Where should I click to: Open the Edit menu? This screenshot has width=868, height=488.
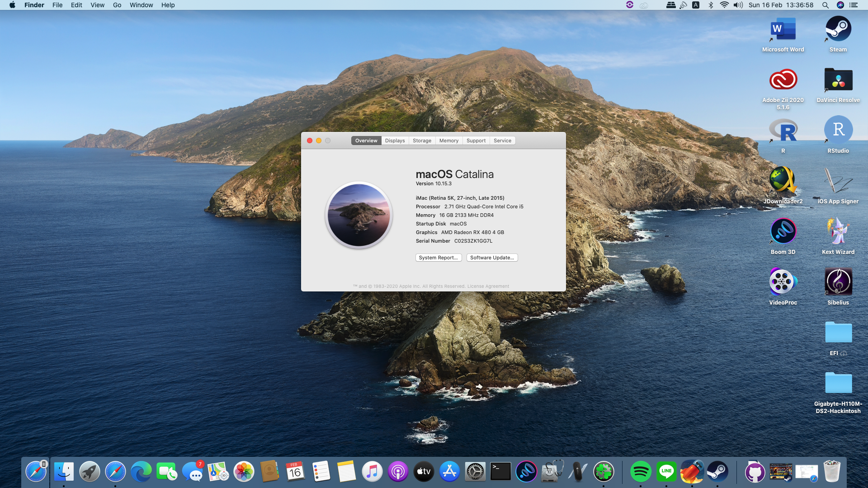(x=76, y=5)
